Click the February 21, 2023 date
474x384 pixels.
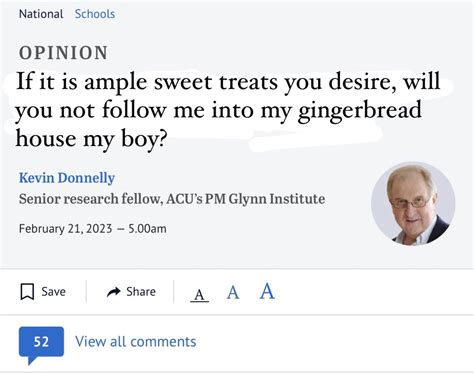65,229
